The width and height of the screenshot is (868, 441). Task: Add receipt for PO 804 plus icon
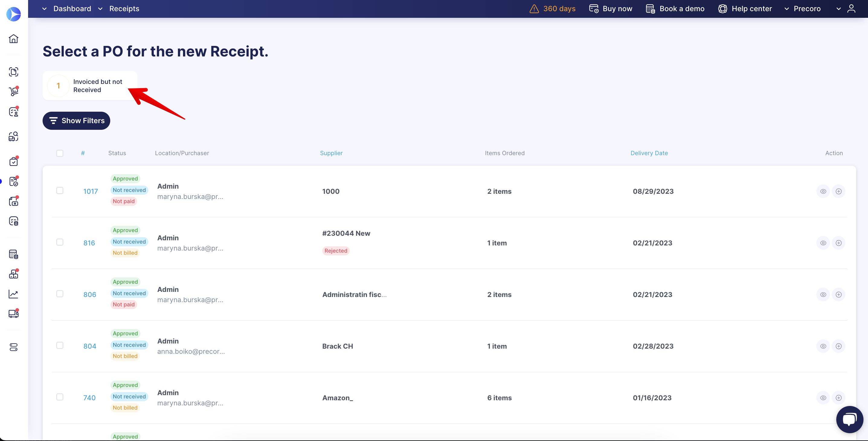tap(839, 346)
